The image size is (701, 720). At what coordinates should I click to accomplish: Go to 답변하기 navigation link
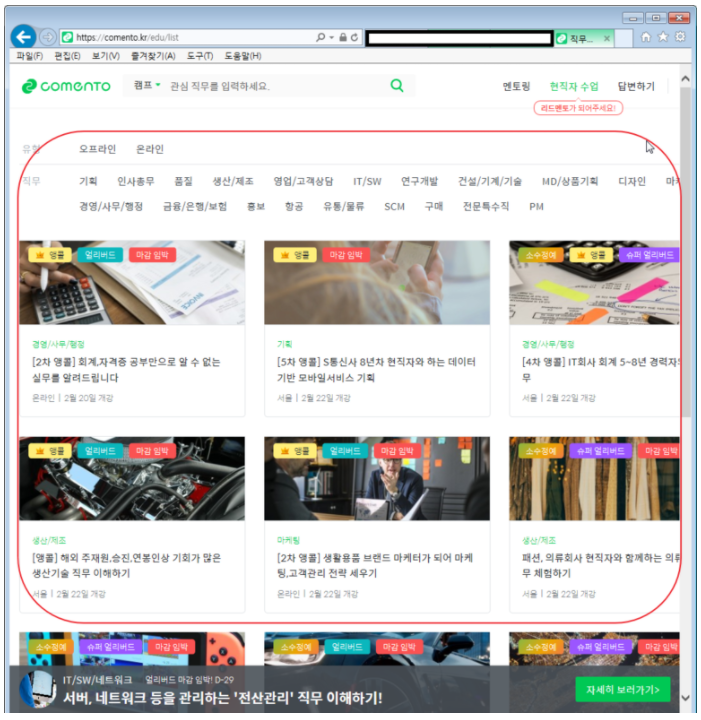click(x=636, y=86)
